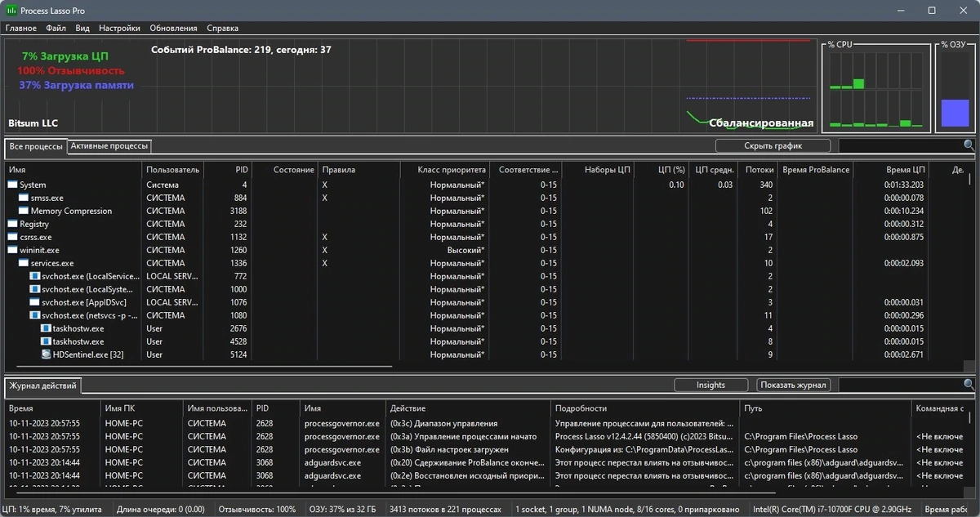
Task: Click Отзывчивость: 100% in the status bar
Action: click(x=256, y=510)
